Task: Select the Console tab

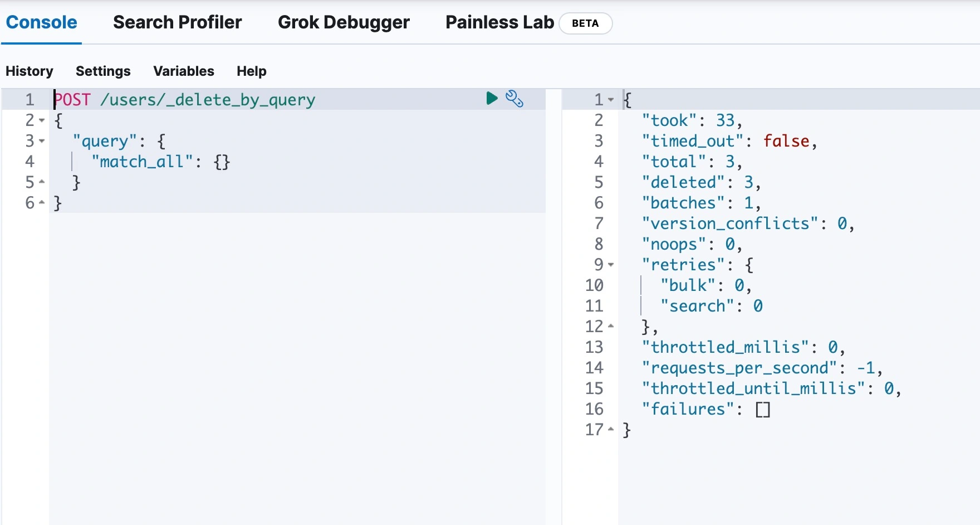Action: point(41,22)
